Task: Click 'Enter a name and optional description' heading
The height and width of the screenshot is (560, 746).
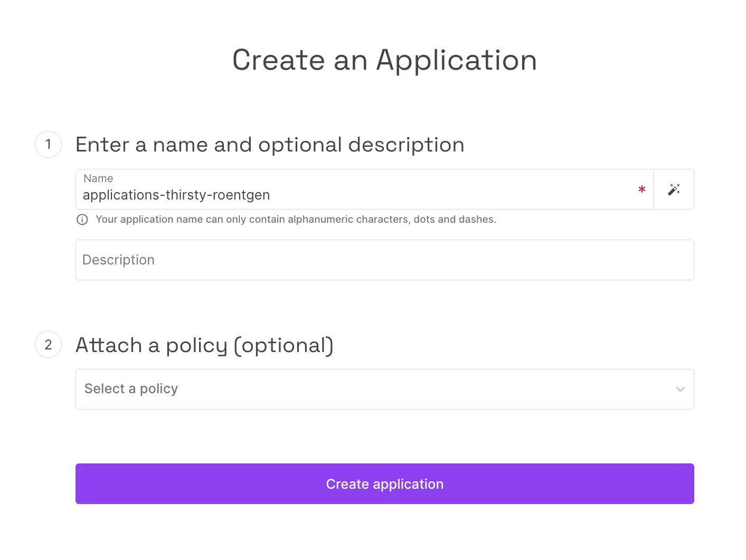Action: (270, 145)
